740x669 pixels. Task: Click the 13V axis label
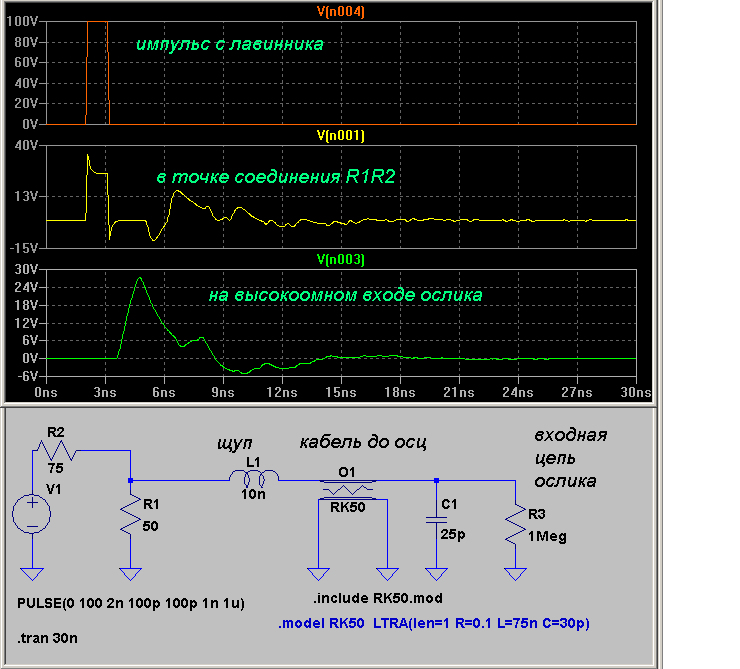(26, 196)
